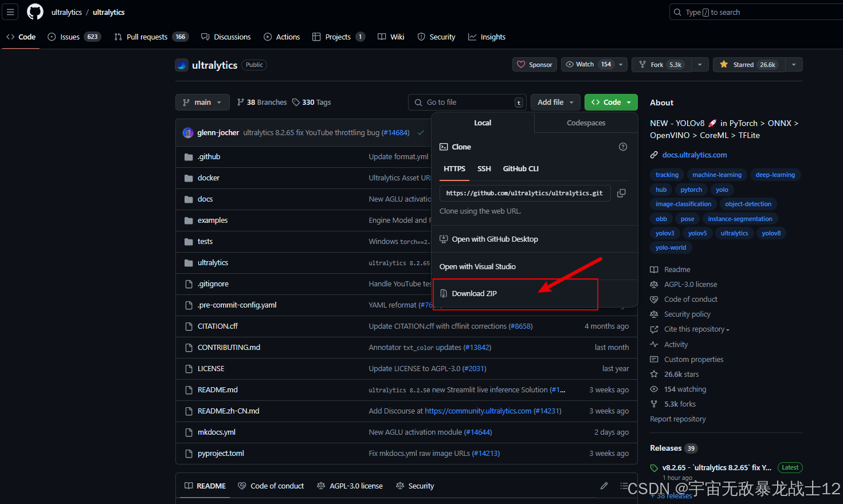Open the LICENSE file

[x=211, y=369]
